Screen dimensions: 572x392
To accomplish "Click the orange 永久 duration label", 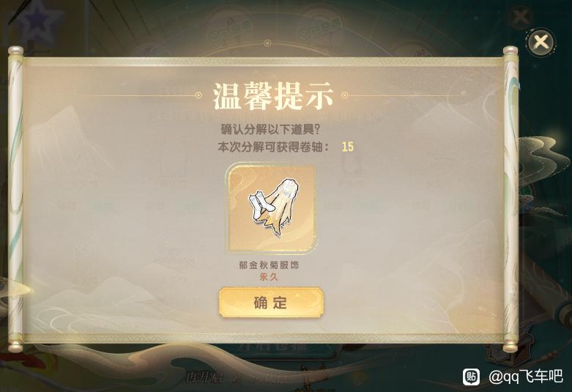I will click(269, 277).
